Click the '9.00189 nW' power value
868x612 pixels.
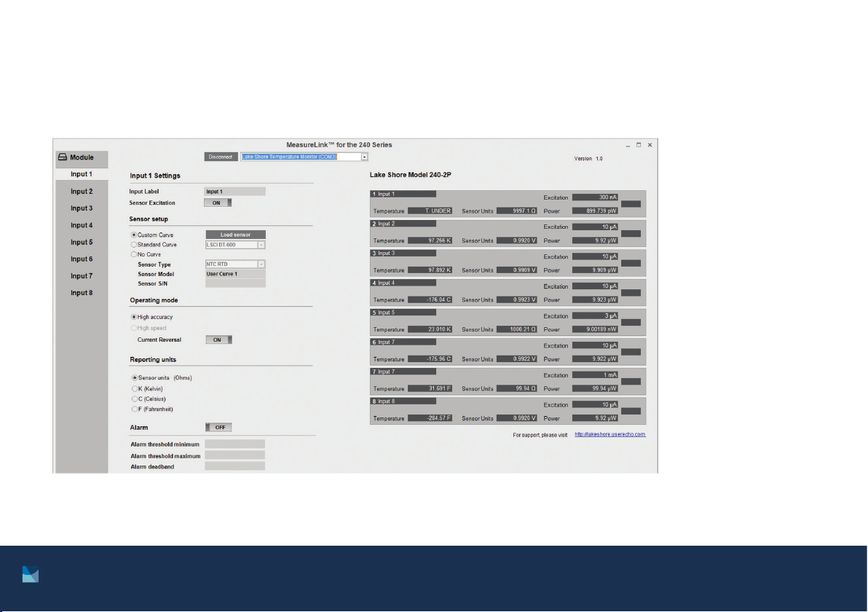[595, 329]
